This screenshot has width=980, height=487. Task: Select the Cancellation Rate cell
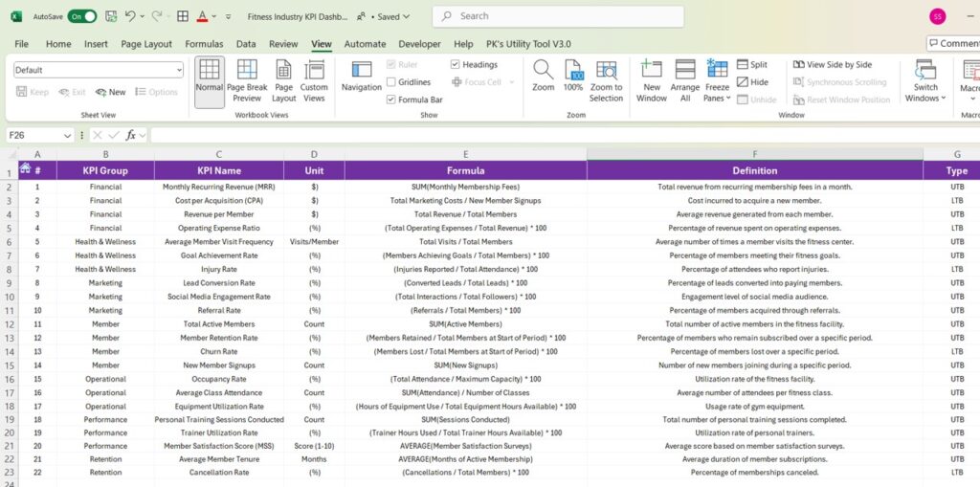(219, 472)
